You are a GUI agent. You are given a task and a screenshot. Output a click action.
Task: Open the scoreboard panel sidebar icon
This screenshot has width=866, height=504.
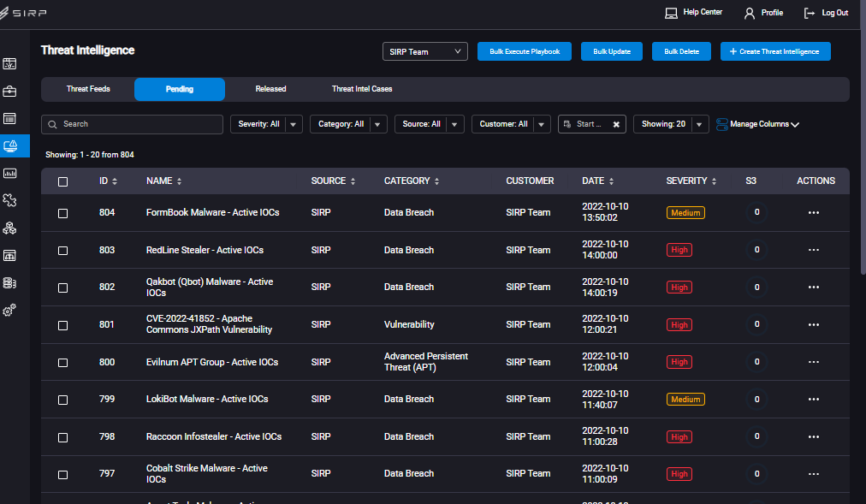pos(9,255)
